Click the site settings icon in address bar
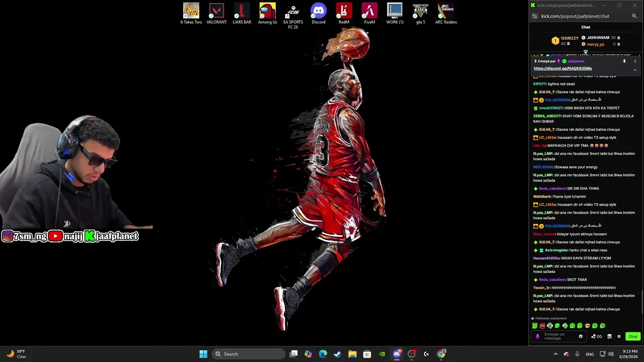 (x=535, y=16)
